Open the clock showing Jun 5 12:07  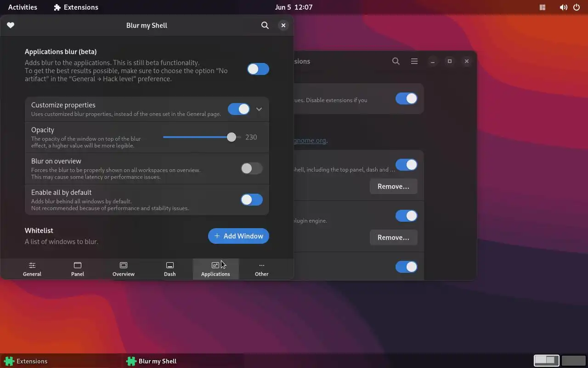pos(294,7)
